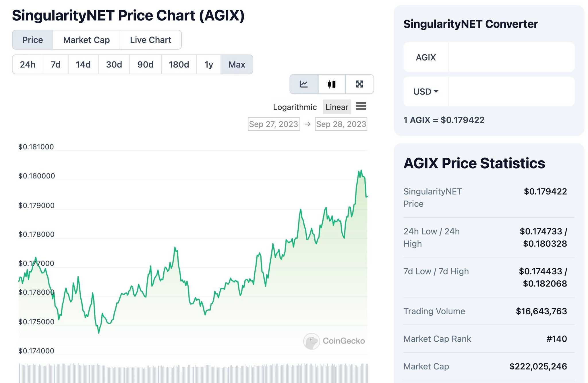Switch to Market Cap tab

click(x=86, y=40)
